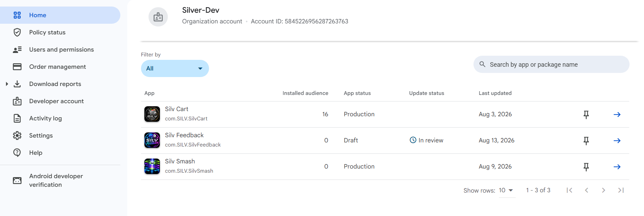Pin the Silv Feedback app
This screenshot has width=644, height=216.
(x=586, y=141)
